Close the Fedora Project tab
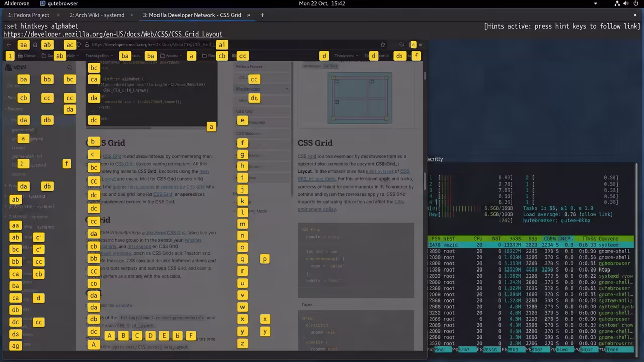 [58, 15]
